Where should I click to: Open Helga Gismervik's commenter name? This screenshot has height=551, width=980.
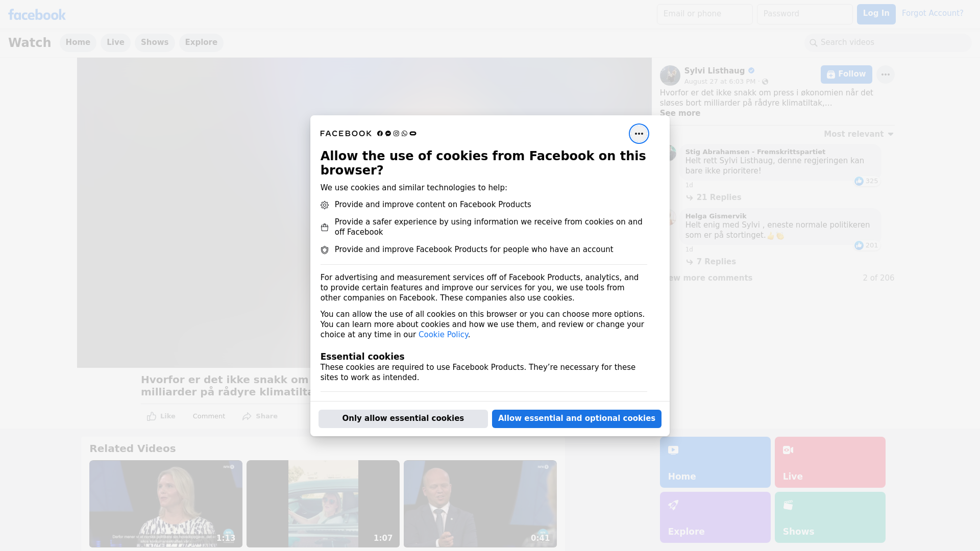(716, 216)
